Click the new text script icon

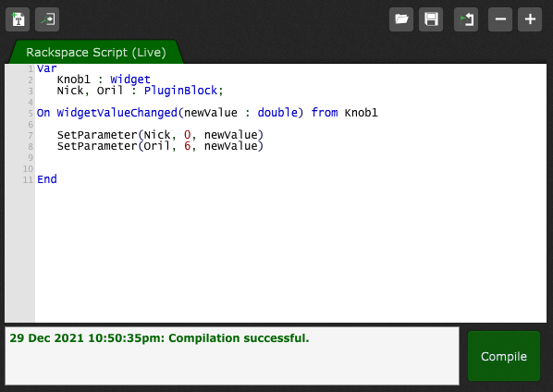[x=18, y=19]
